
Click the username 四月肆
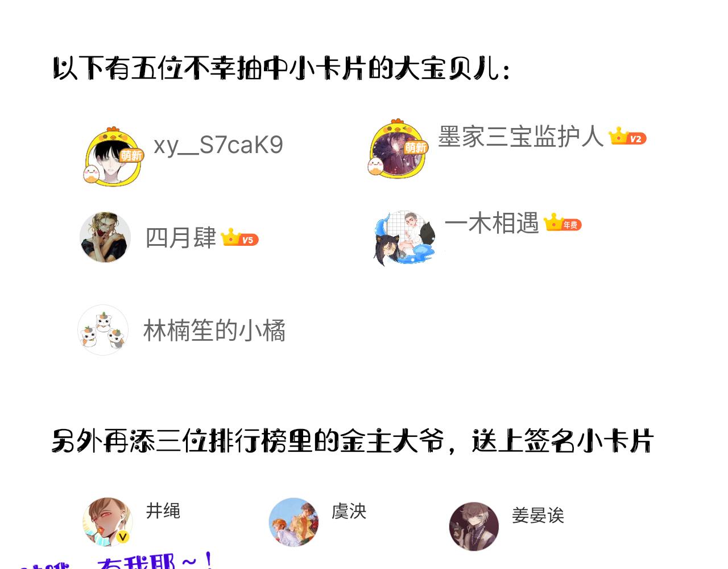181,237
